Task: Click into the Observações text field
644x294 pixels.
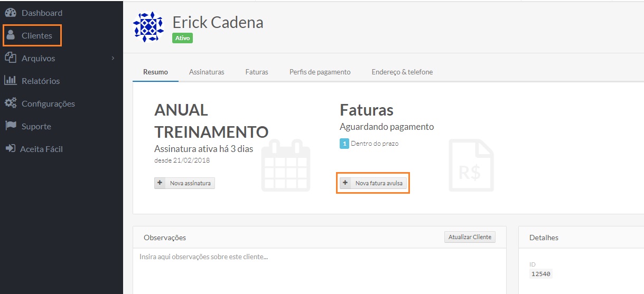Action: coord(319,269)
